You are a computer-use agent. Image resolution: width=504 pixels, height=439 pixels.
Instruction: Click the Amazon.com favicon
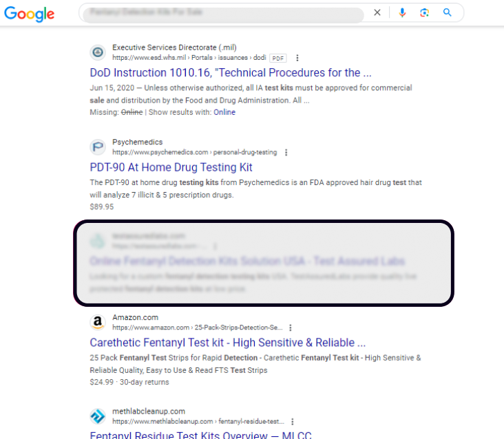pyautogui.click(x=98, y=322)
